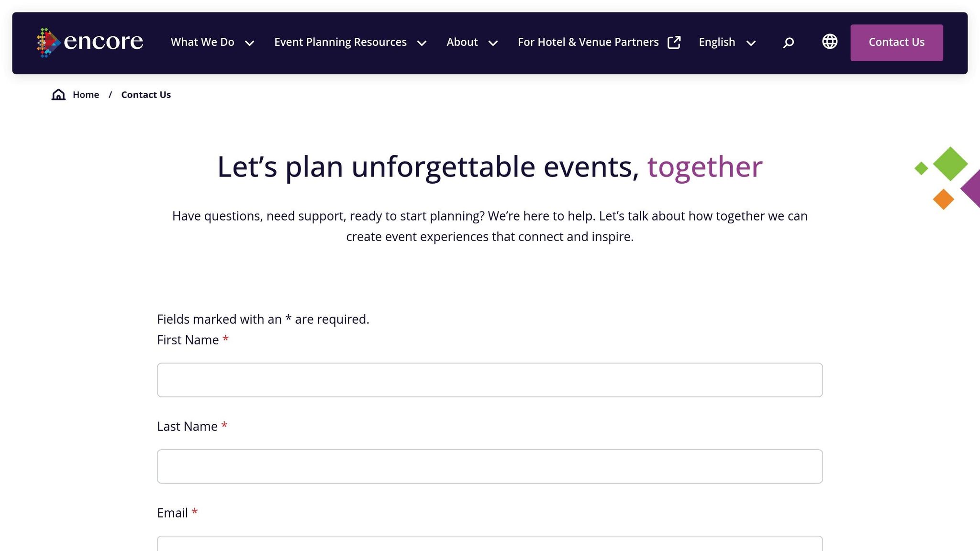Open the What We Do menu
The image size is (980, 551).
tap(202, 42)
